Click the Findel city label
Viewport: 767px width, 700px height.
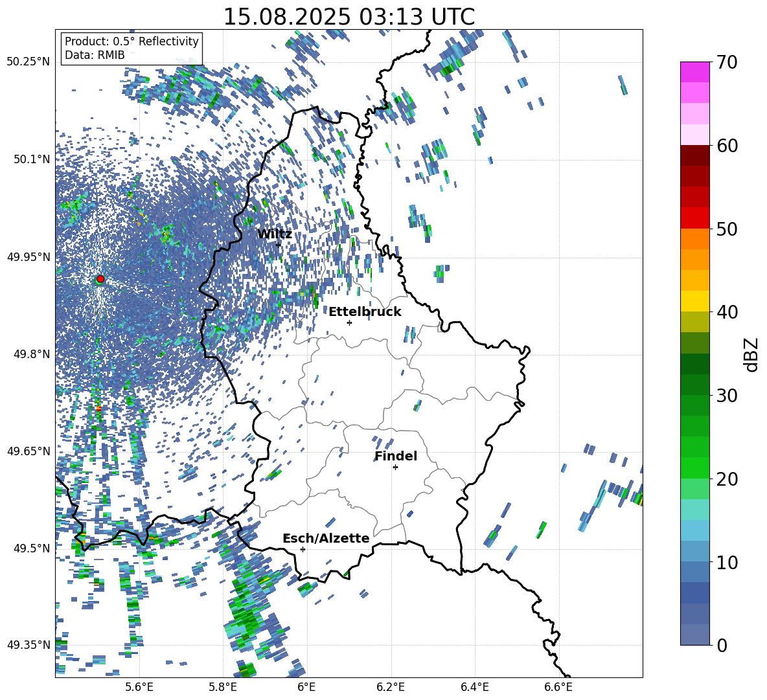pos(396,456)
